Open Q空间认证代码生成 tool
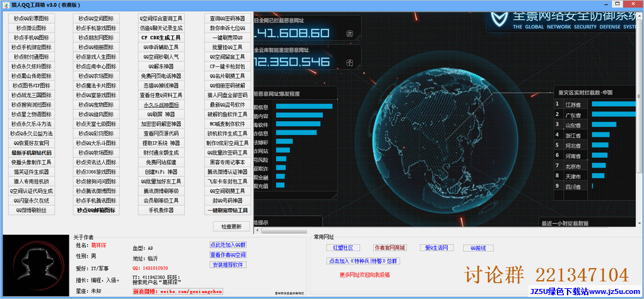This screenshot has width=644, height=299. (31, 191)
